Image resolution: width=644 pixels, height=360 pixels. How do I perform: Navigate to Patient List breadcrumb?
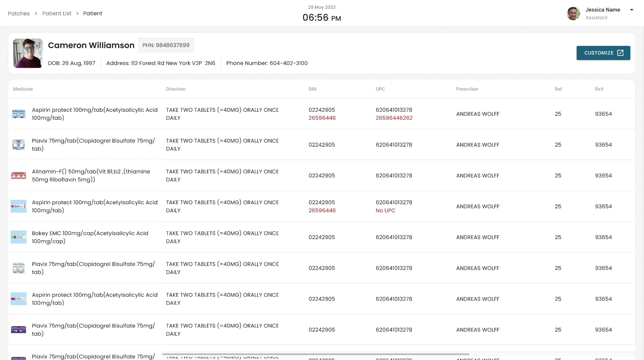point(57,14)
